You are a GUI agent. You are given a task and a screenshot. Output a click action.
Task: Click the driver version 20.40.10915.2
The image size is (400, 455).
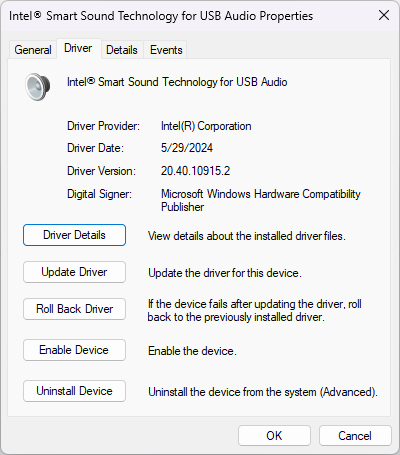pos(195,171)
